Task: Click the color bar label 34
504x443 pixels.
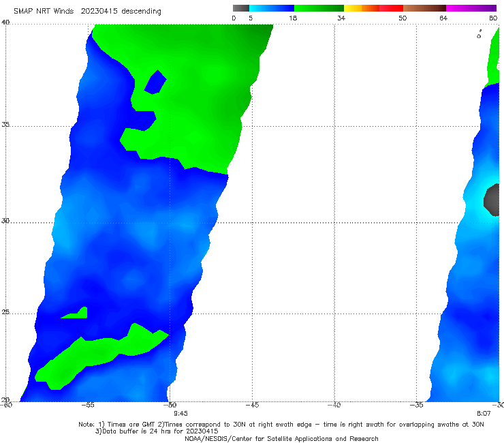Action: click(x=341, y=18)
